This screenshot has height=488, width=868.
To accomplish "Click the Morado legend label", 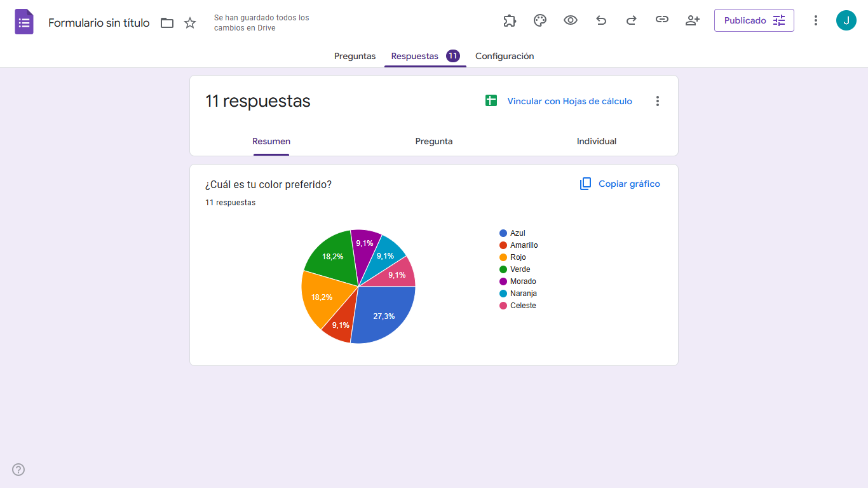I will 523,281.
